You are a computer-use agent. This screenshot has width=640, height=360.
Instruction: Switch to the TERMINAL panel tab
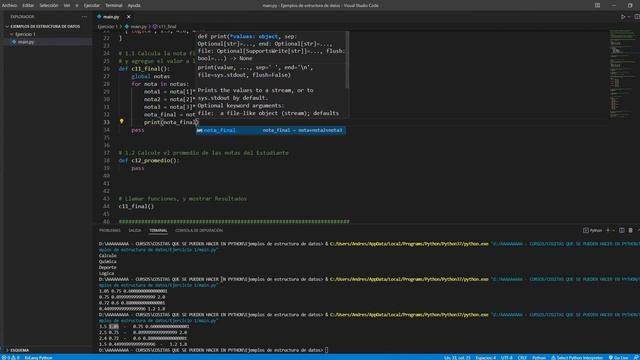158,231
